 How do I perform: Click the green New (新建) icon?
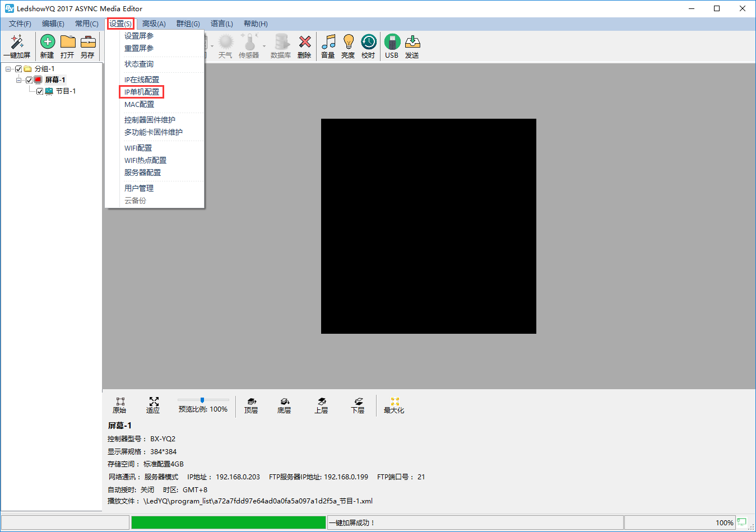point(48,43)
